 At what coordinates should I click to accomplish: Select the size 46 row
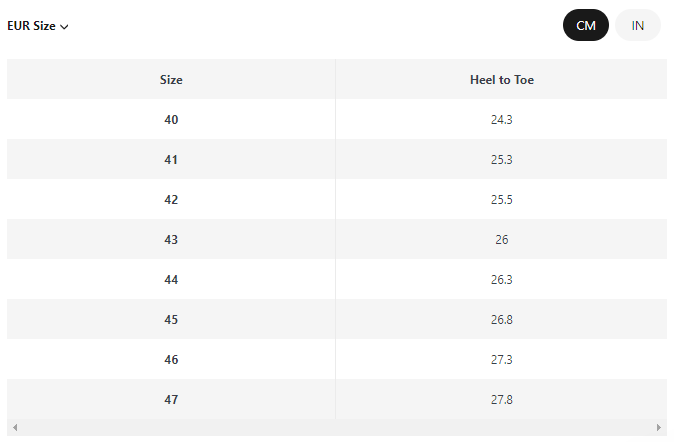coord(337,359)
